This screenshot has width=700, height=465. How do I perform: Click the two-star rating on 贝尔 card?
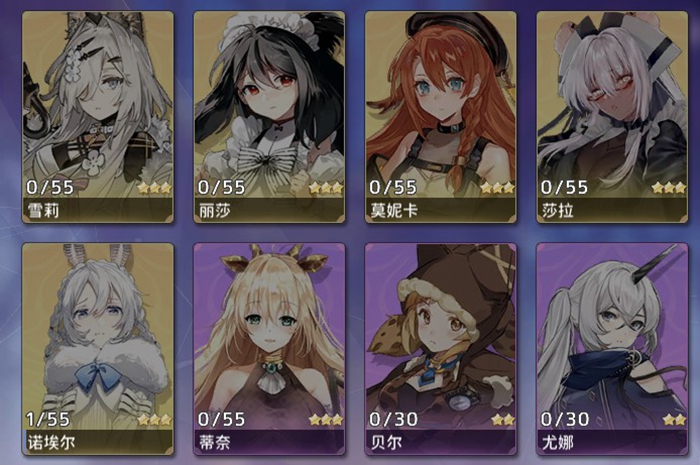(503, 420)
